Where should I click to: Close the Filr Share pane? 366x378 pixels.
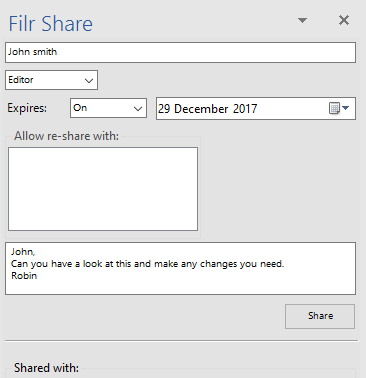(x=344, y=20)
